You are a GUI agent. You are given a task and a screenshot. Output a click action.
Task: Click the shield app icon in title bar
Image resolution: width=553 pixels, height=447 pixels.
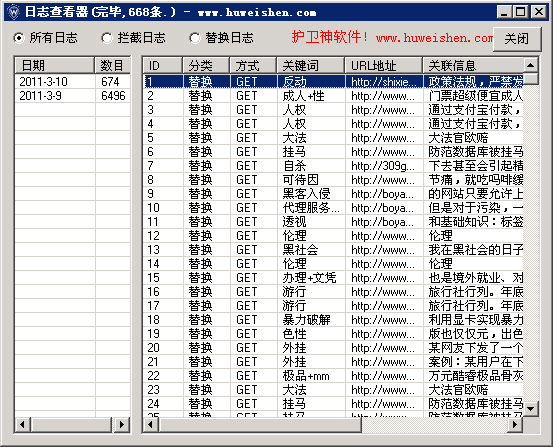(13, 12)
